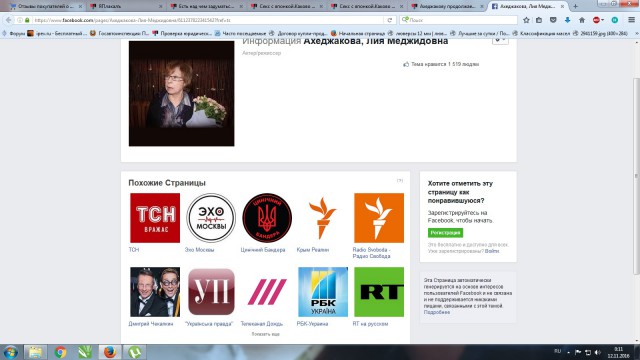Click the RU language indicator in tray
The image size is (640, 360).
(557, 352)
